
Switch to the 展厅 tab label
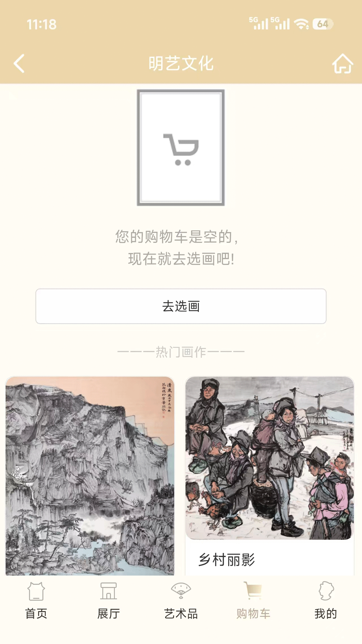point(109,614)
